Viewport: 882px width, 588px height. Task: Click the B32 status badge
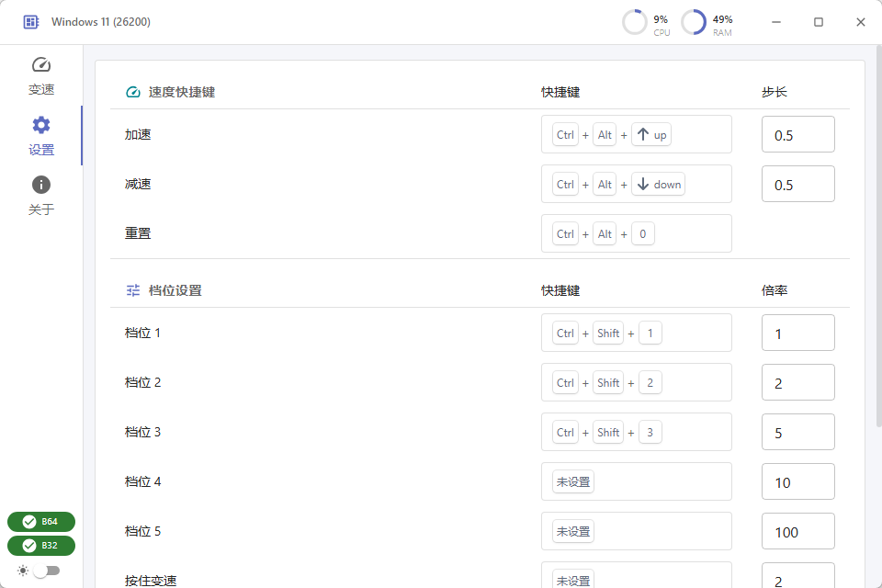pos(41,545)
